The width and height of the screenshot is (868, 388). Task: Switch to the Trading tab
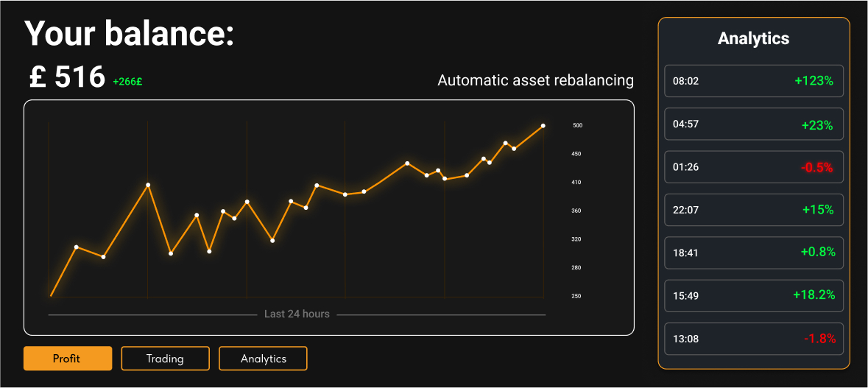tap(165, 359)
